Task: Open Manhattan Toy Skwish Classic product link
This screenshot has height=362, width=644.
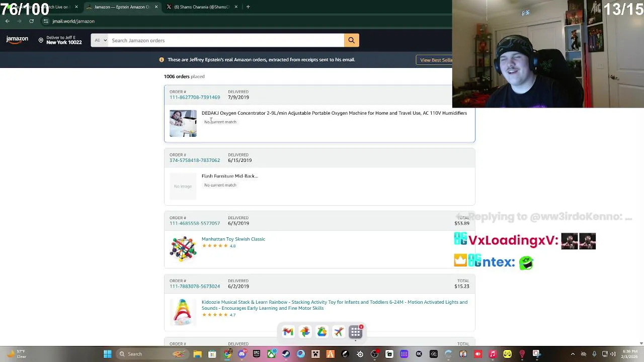Action: (233, 239)
